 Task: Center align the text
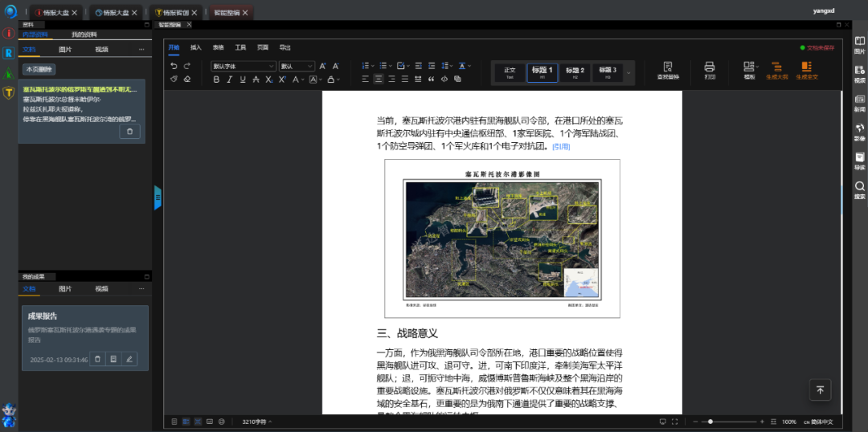379,79
